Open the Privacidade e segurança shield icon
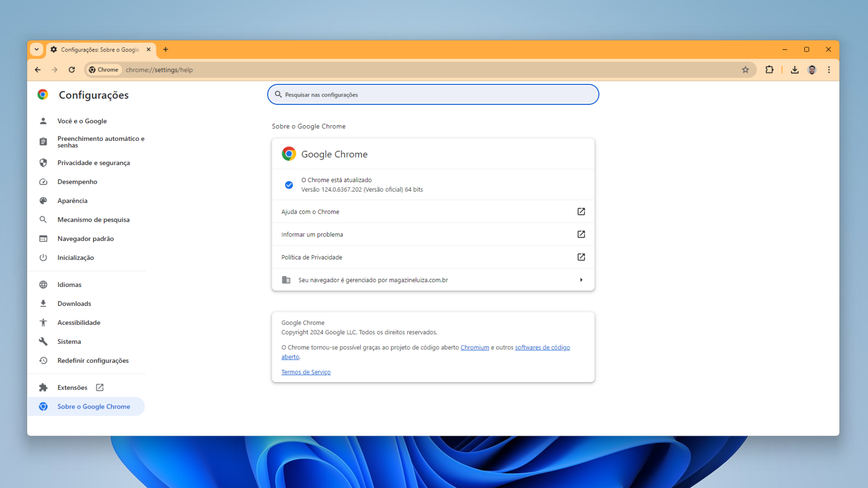Screen dimensions: 868x488 pyautogui.click(x=43, y=163)
